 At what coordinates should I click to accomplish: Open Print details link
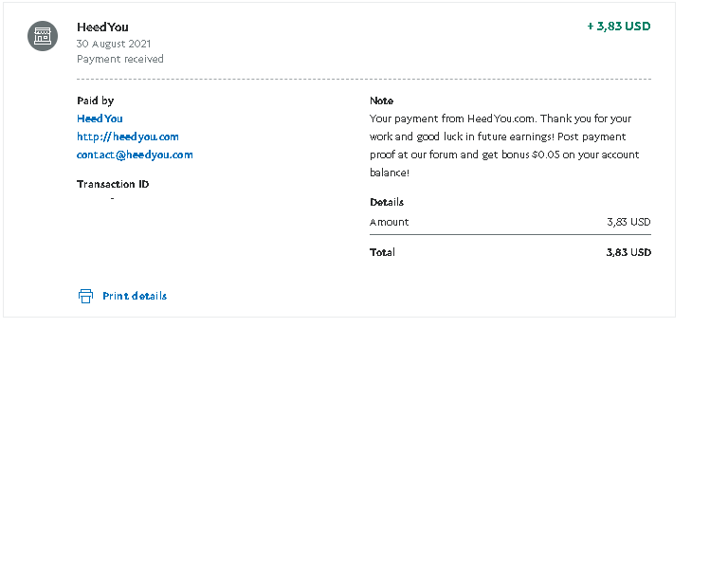[135, 296]
